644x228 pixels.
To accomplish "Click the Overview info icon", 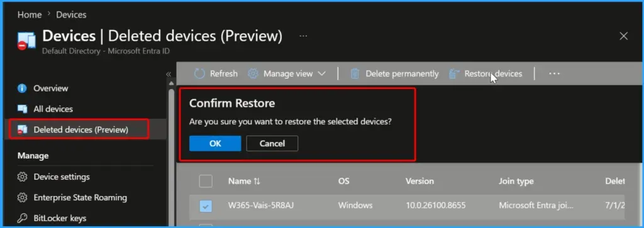I will (22, 88).
